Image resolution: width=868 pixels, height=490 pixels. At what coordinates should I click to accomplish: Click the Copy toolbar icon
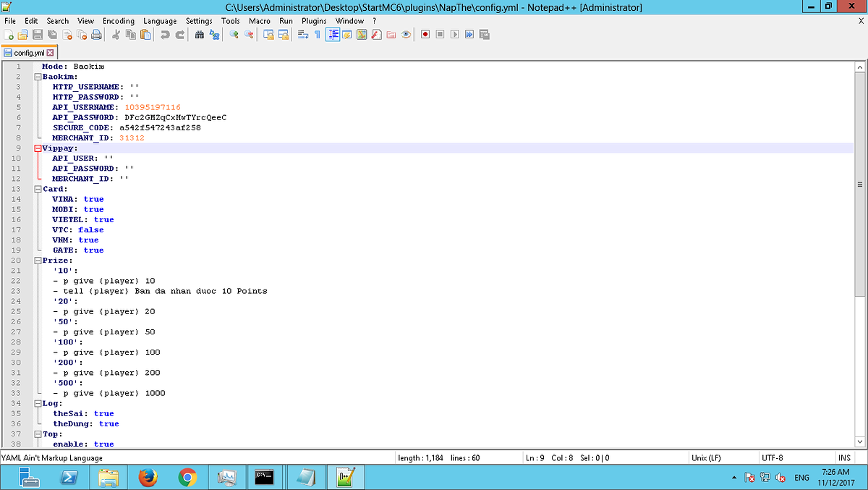click(130, 34)
